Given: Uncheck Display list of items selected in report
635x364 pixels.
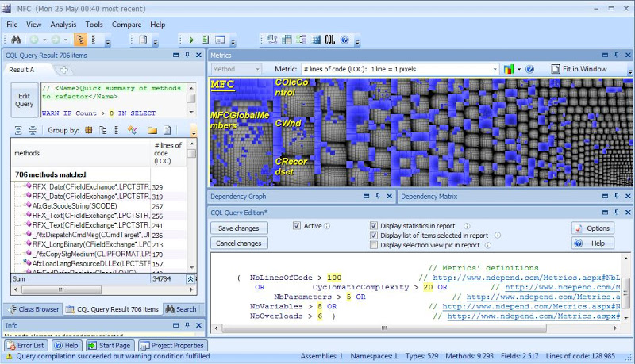Looking at the screenshot, I should click(x=374, y=236).
